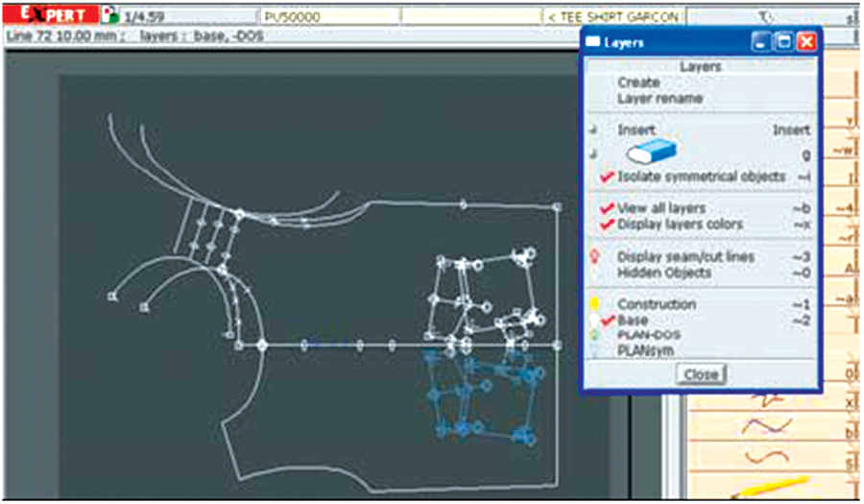The image size is (864, 504).
Task: Click the Insert option in the Layers panel
Action: (636, 130)
